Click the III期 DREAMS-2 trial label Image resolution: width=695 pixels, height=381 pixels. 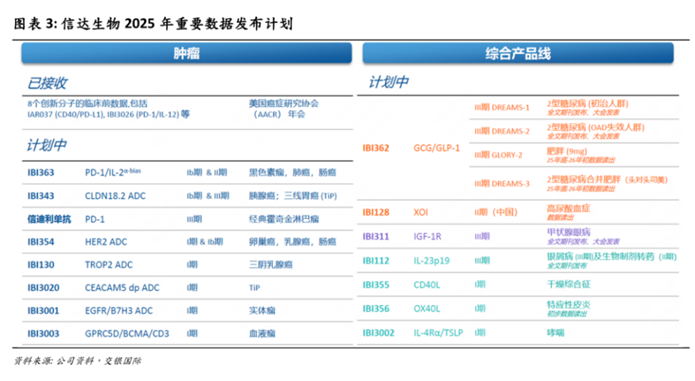(502, 131)
